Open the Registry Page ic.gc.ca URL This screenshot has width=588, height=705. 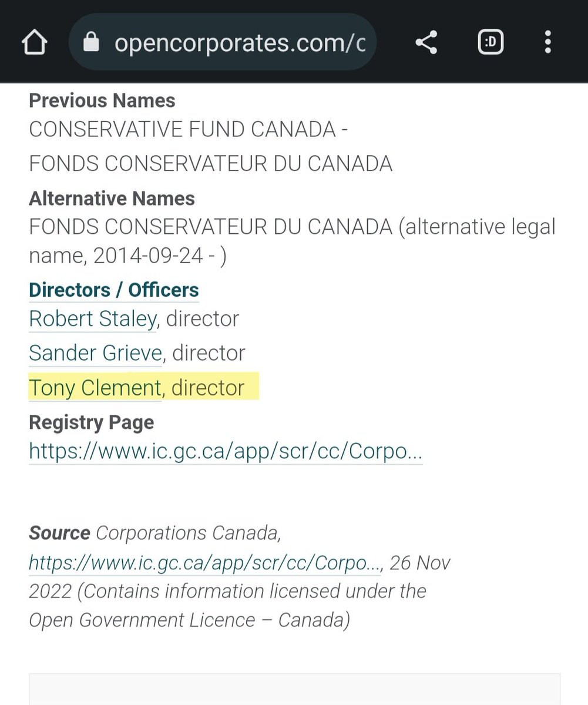pos(226,451)
